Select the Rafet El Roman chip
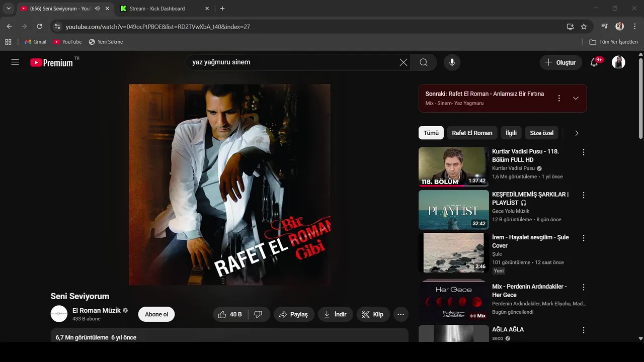 point(472,133)
